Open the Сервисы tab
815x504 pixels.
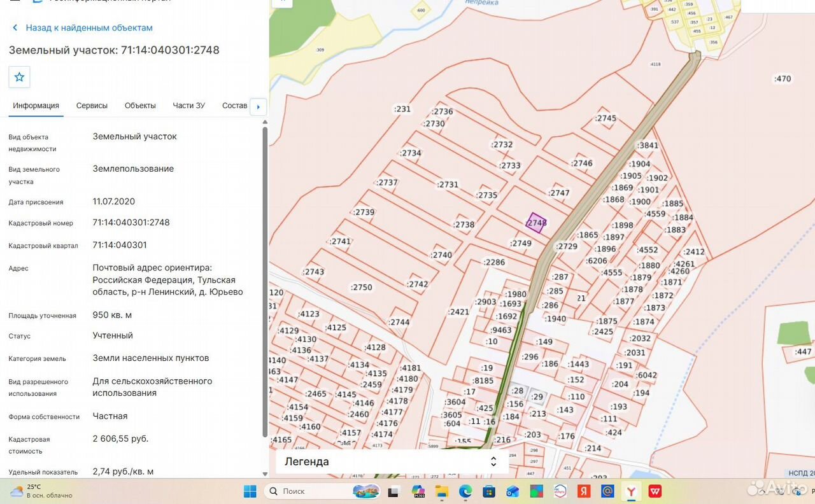[92, 106]
